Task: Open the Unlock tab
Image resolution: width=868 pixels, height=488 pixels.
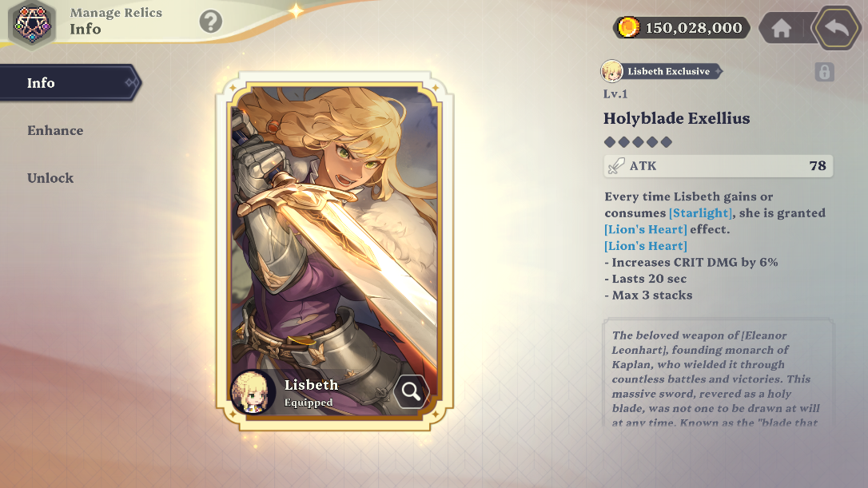Action: point(50,178)
